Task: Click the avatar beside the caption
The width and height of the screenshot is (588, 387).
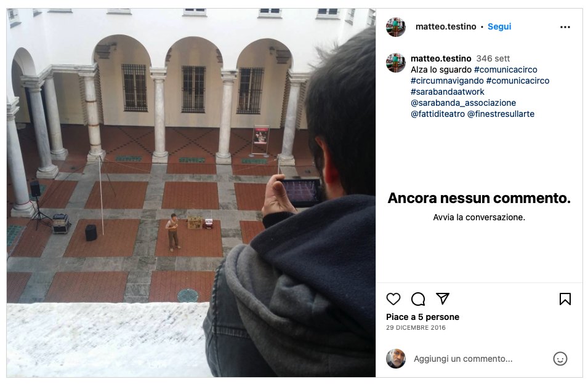Action: click(x=396, y=63)
